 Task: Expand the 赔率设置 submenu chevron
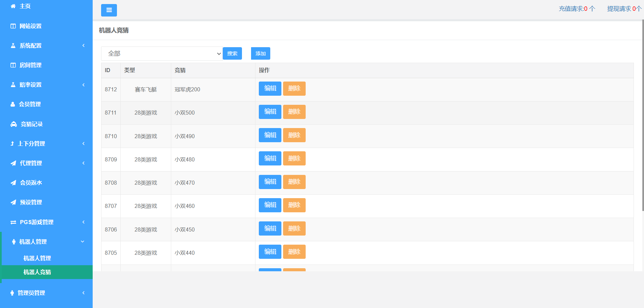(x=84, y=85)
